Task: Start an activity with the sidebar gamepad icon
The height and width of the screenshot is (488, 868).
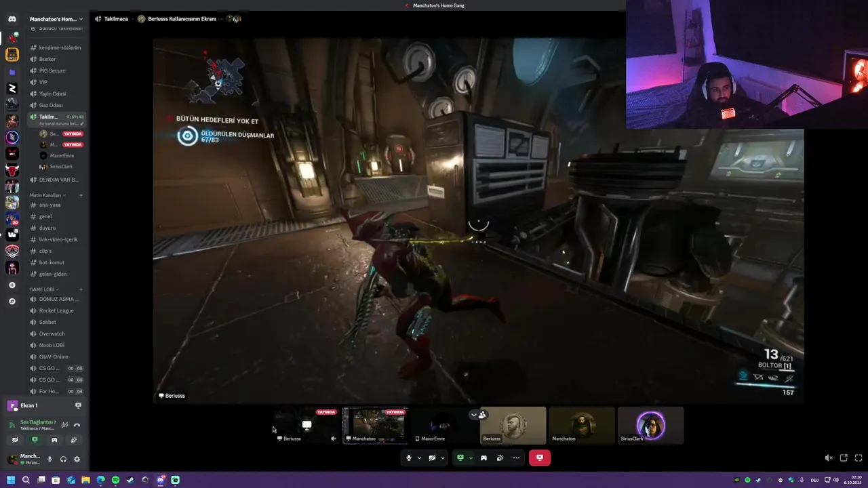Action: [x=54, y=440]
